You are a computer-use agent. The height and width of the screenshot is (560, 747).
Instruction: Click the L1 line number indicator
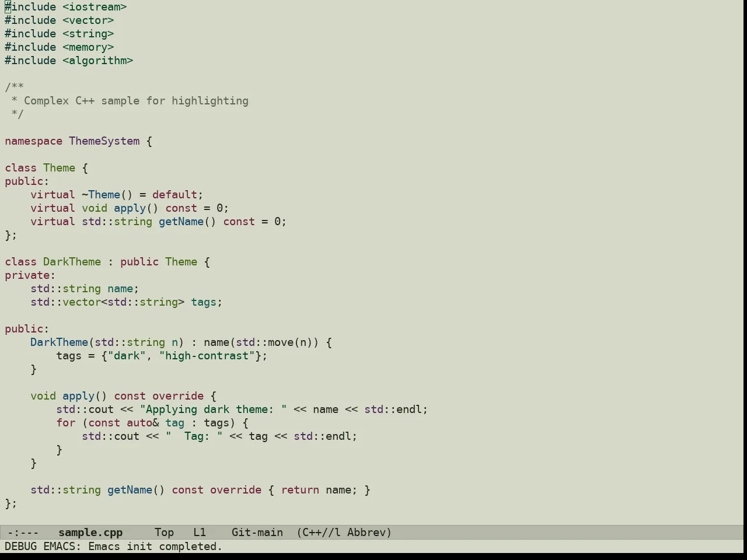pos(200,533)
